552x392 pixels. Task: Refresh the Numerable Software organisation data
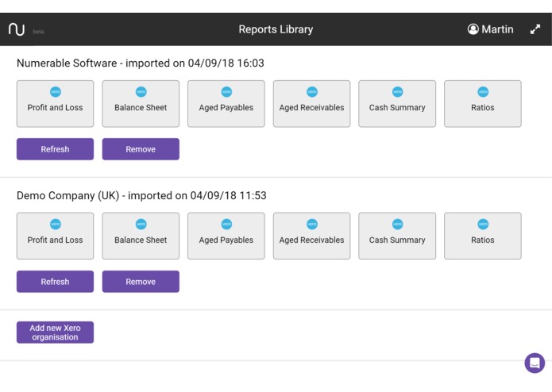[55, 149]
